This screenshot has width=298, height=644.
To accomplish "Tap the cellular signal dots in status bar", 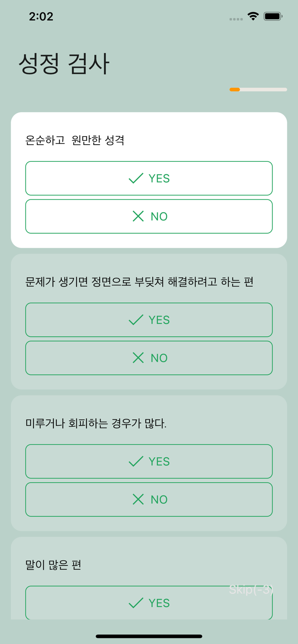I will click(x=236, y=18).
